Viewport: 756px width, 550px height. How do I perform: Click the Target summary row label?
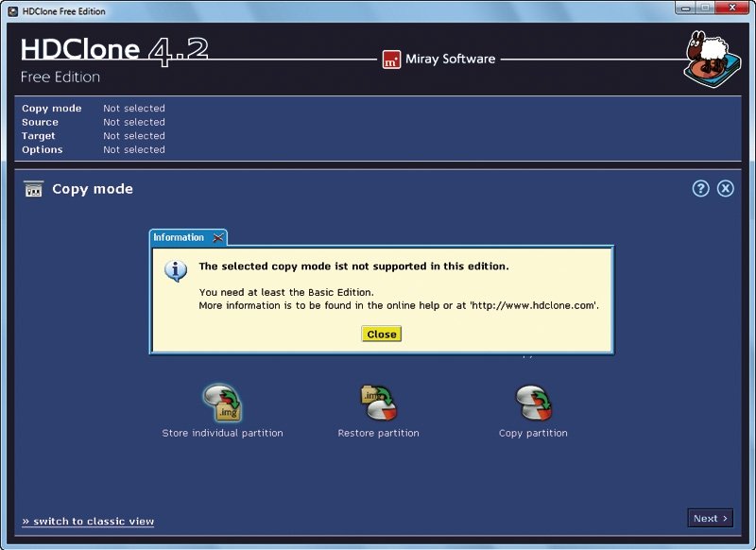click(x=38, y=136)
